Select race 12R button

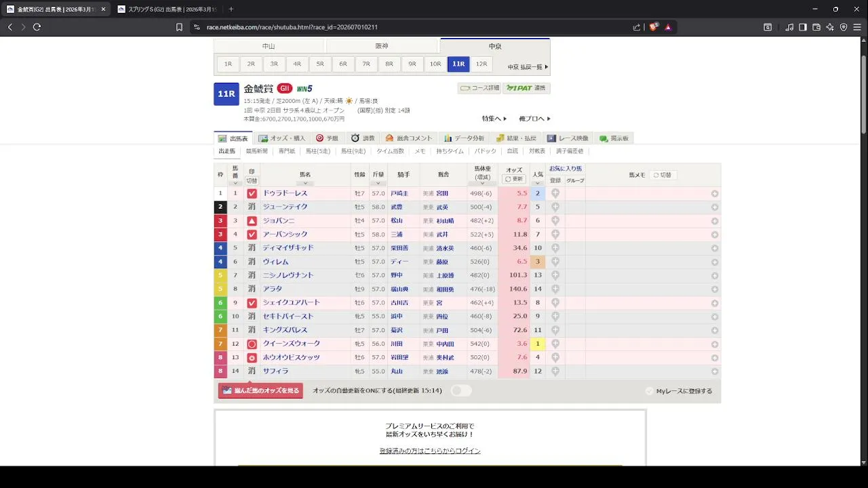[481, 64]
